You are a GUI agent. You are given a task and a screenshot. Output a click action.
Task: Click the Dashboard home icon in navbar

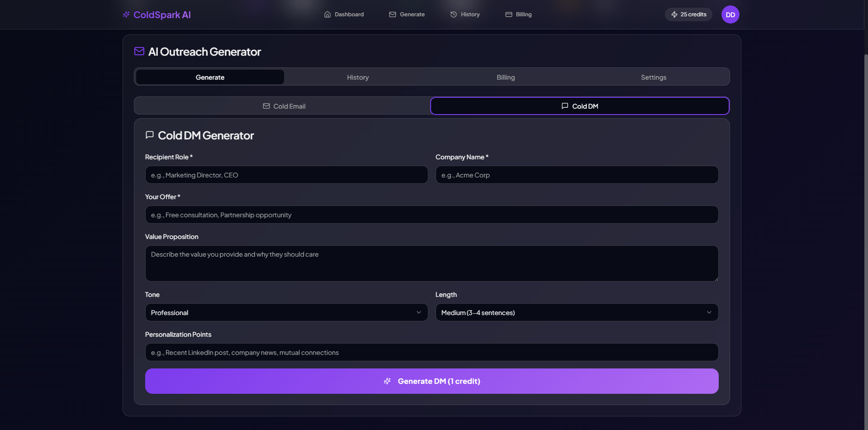pos(327,14)
